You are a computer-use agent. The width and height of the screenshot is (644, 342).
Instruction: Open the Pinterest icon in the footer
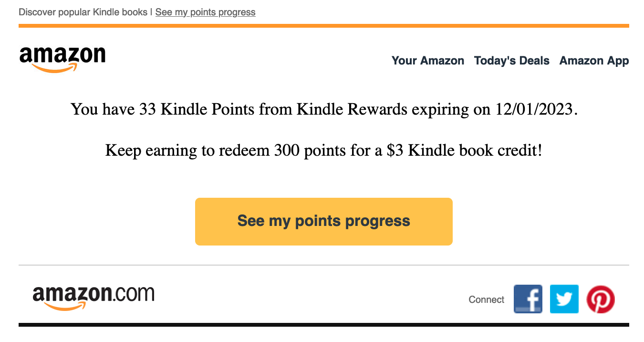pyautogui.click(x=600, y=299)
